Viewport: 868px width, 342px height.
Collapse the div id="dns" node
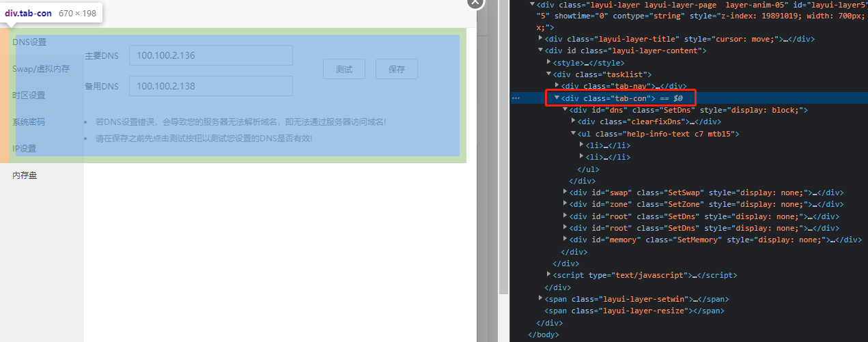click(x=565, y=110)
